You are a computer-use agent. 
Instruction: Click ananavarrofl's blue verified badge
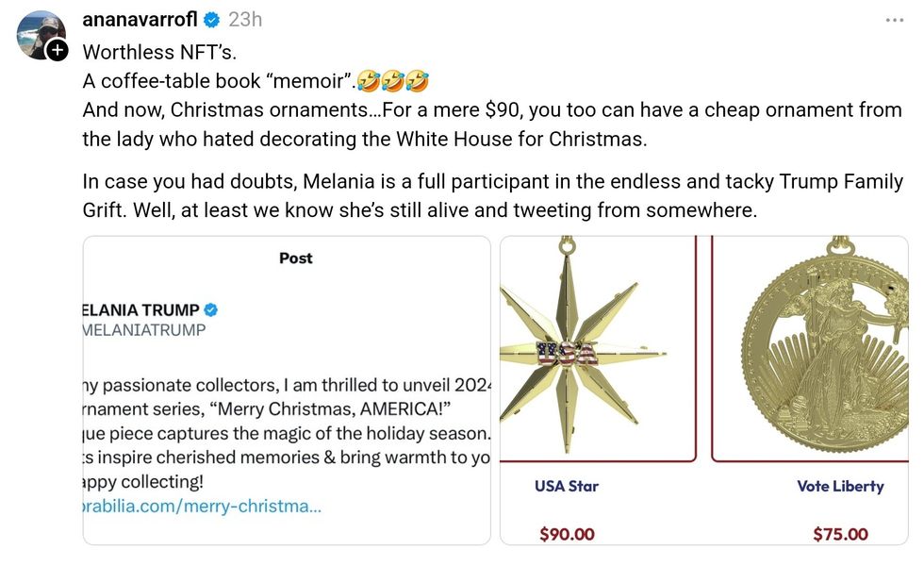(x=212, y=20)
